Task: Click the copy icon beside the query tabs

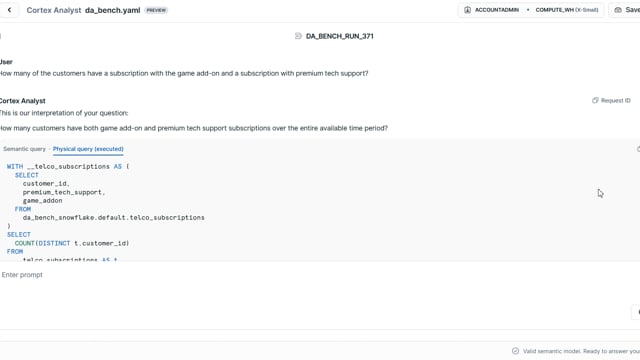Action: click(x=638, y=149)
